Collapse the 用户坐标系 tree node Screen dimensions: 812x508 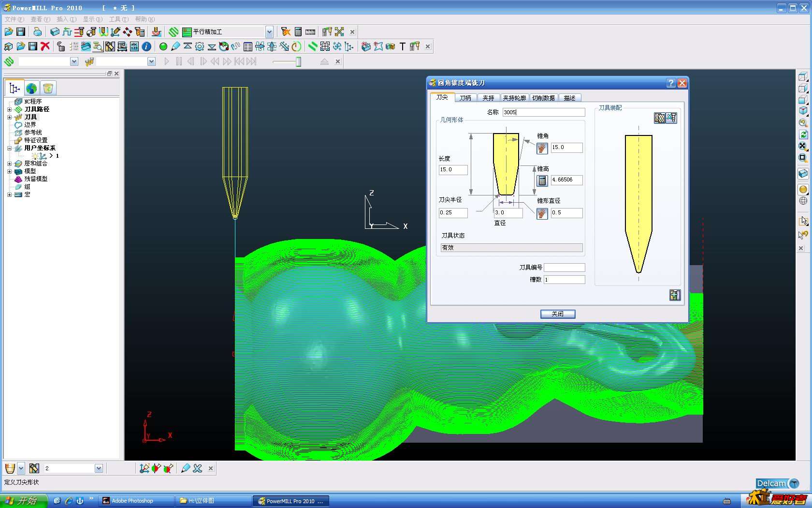click(9, 148)
